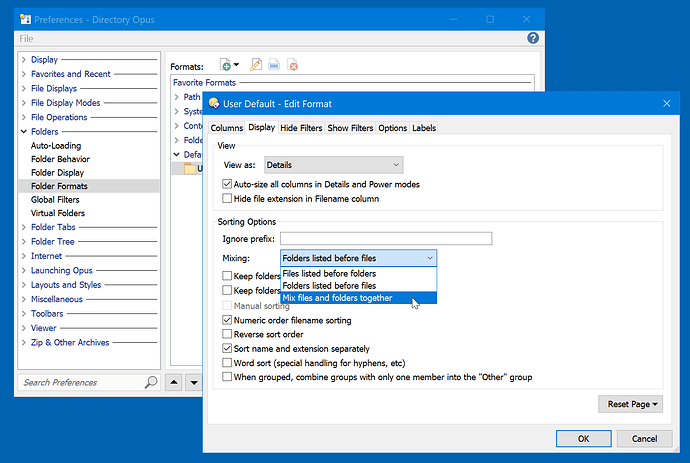Select Folder Behavior page
The image size is (690, 463).
(60, 159)
